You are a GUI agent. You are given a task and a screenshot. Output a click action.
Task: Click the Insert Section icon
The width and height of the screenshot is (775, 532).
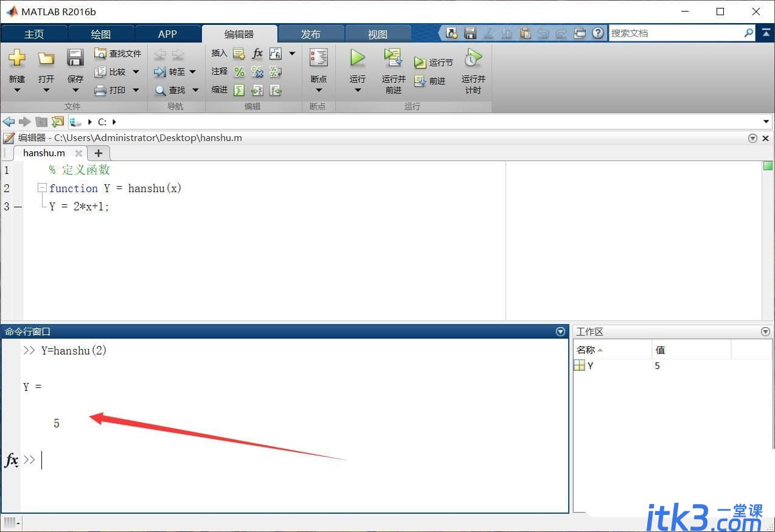tap(239, 54)
